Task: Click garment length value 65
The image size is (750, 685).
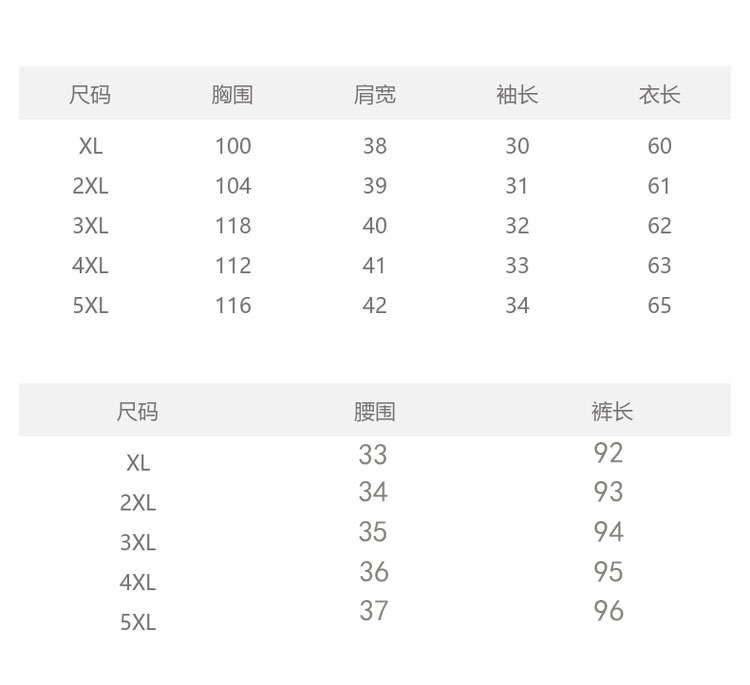Action: click(x=659, y=305)
